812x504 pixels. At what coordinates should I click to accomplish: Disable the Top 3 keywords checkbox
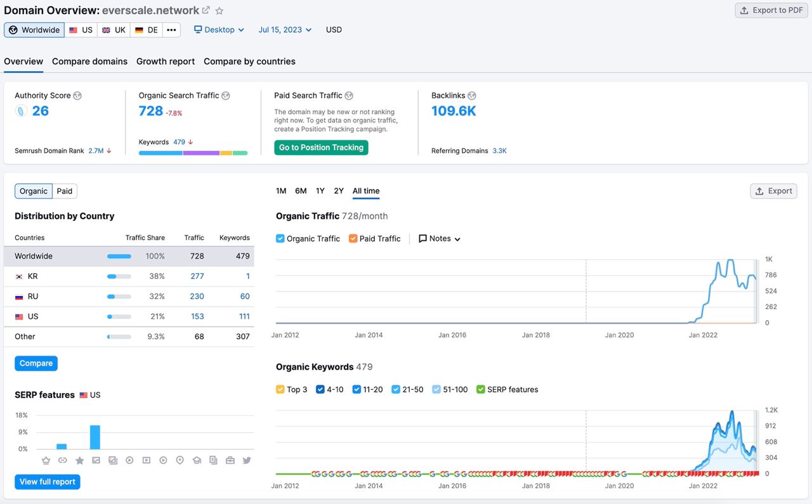click(280, 390)
